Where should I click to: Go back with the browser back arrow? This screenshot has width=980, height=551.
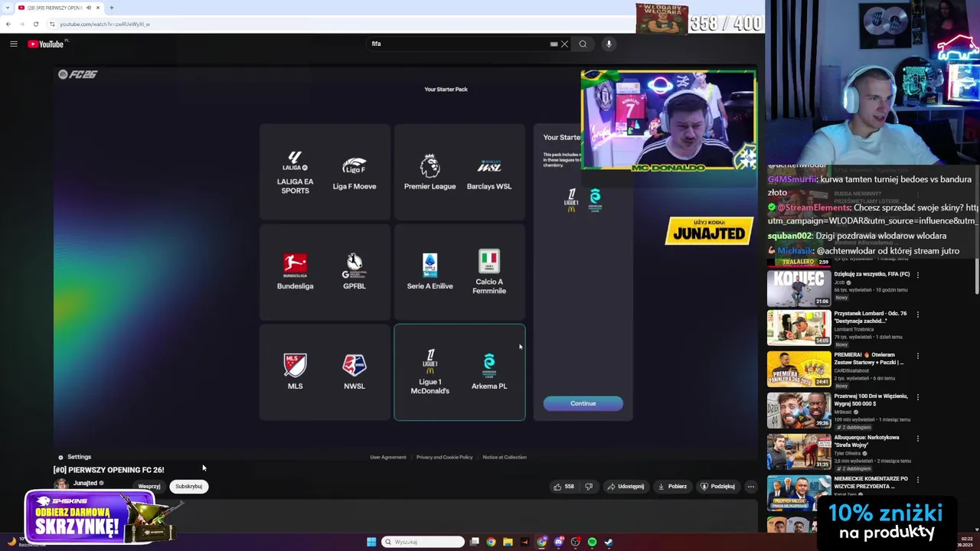pos(8,24)
